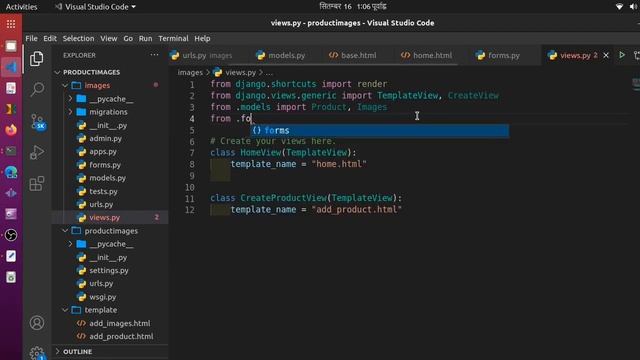Collapse the PRODUCTIMAGES root section
Screen dimensions: 640x360
110,72
